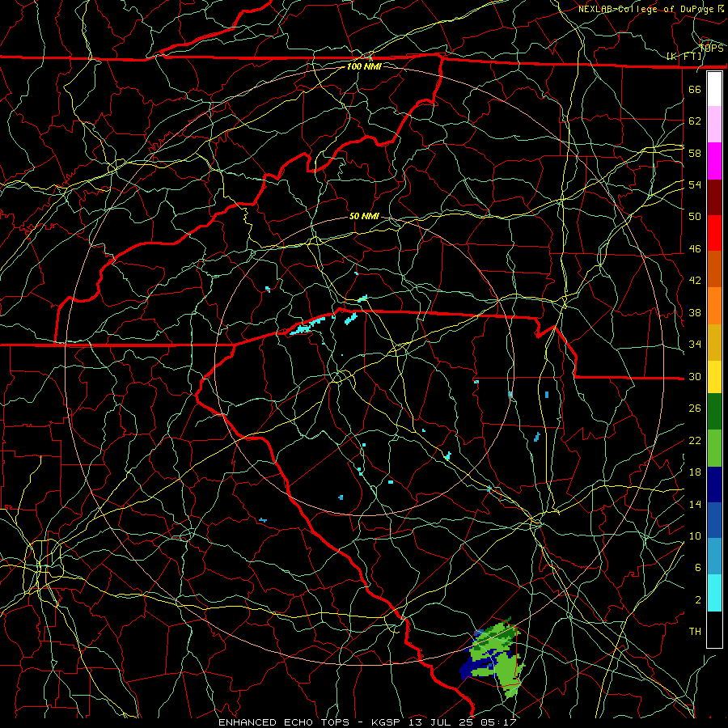Click the legend value '6'
Image resolution: width=728 pixels, height=728 pixels.
point(698,568)
